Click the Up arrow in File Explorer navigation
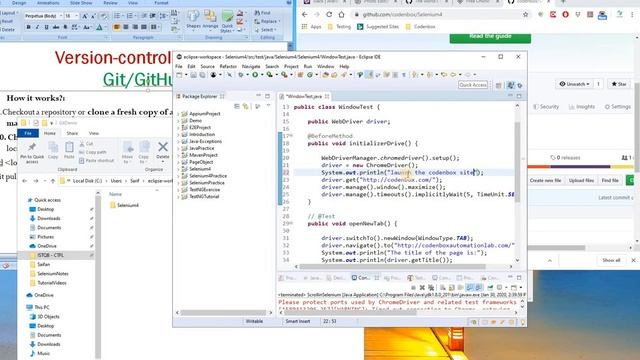640x360 pixels. pos(53,180)
